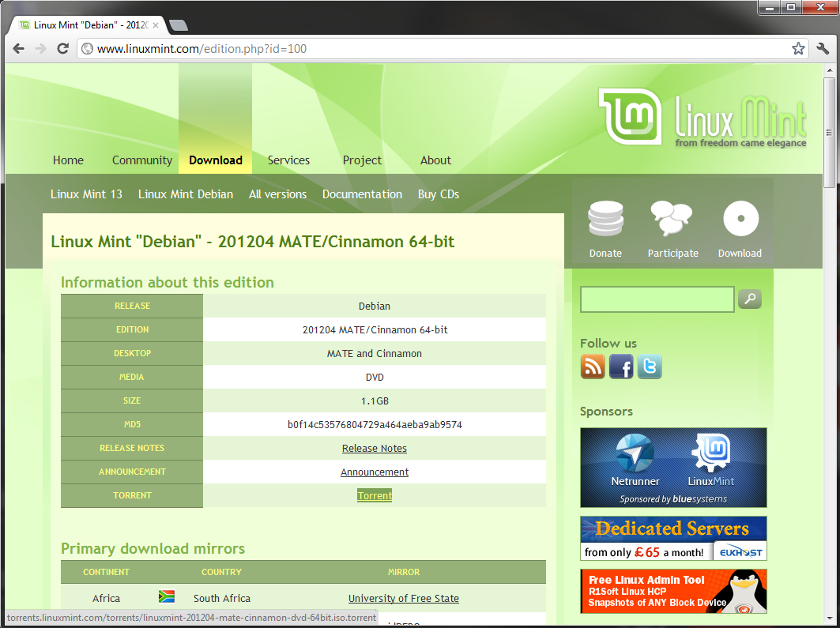
Task: Open the Project menu item
Action: tap(362, 160)
